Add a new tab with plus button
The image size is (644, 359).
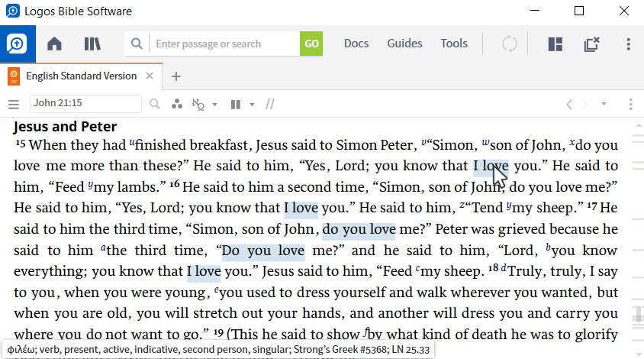coord(176,76)
